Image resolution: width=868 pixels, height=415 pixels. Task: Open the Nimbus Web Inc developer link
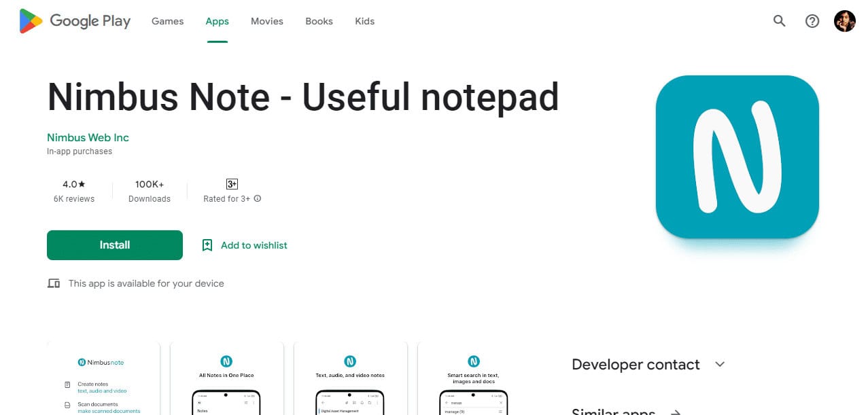pyautogui.click(x=88, y=137)
